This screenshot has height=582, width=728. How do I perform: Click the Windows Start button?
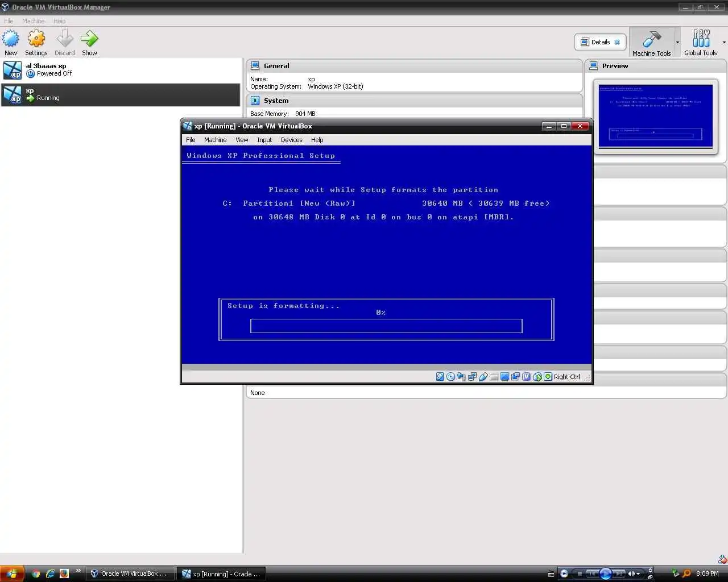coord(12,573)
